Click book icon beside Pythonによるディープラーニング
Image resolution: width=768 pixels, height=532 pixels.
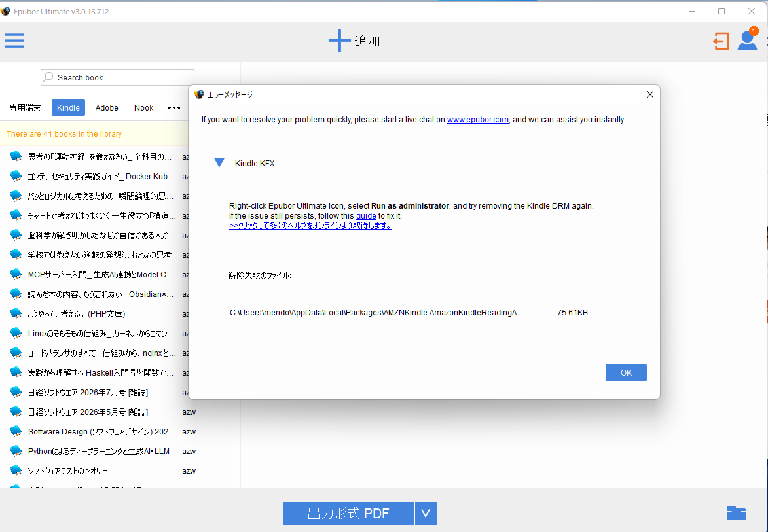coord(16,451)
